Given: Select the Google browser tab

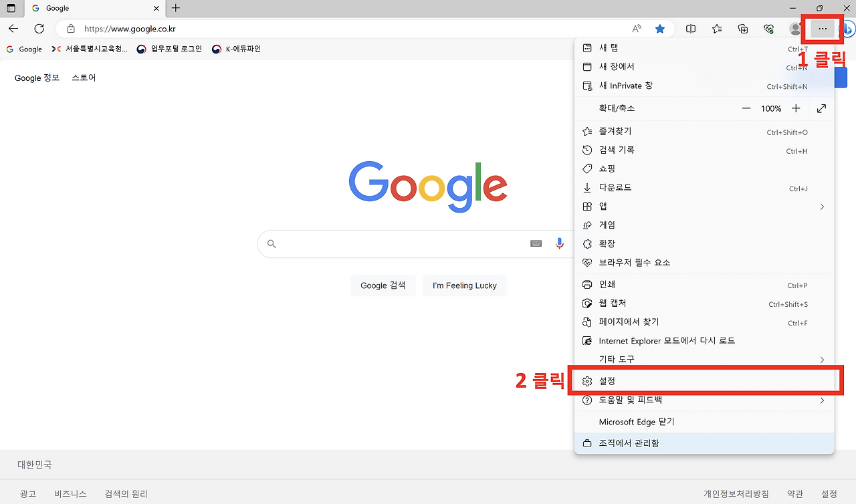Looking at the screenshot, I should click(x=94, y=9).
